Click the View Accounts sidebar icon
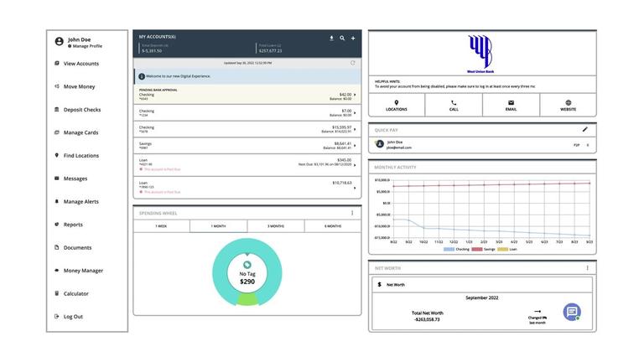Viewport: 644px width, 362px height. (57, 63)
